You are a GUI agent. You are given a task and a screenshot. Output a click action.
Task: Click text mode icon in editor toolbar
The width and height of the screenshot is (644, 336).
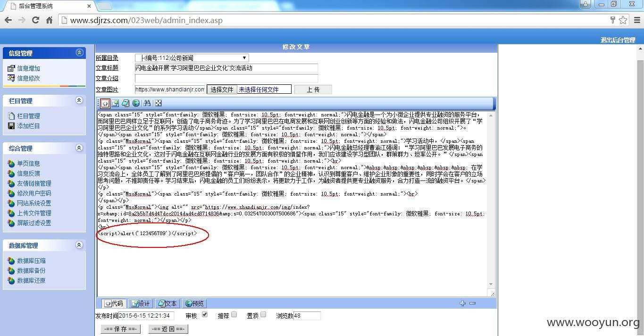click(x=125, y=103)
